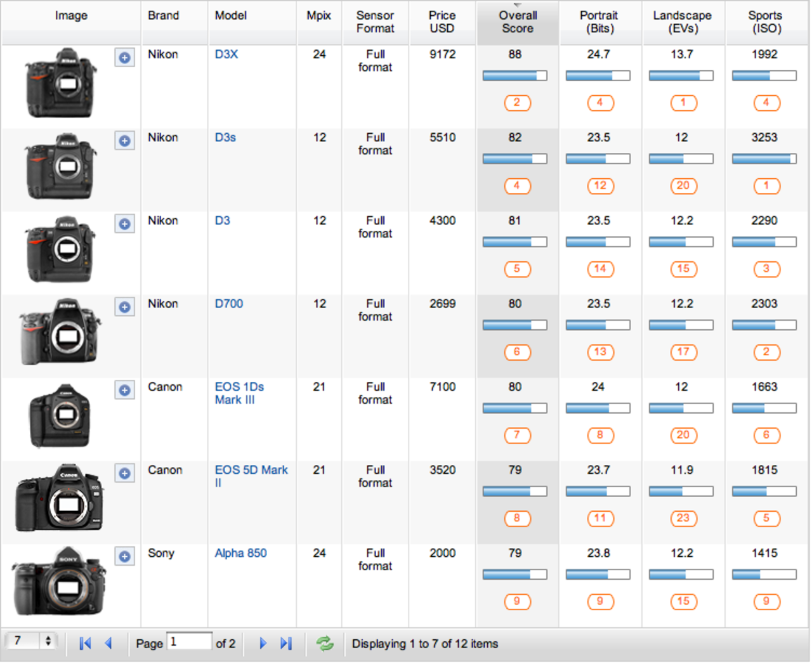This screenshot has height=664, width=812.
Task: Click the D3X landscape score bar
Action: [x=681, y=76]
